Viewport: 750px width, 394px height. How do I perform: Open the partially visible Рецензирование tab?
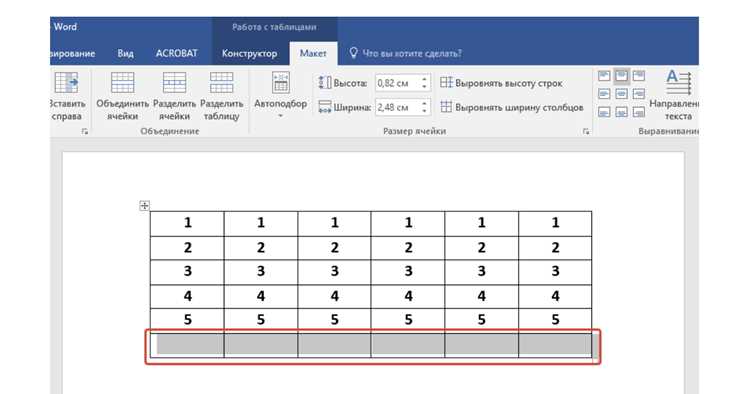click(x=72, y=54)
